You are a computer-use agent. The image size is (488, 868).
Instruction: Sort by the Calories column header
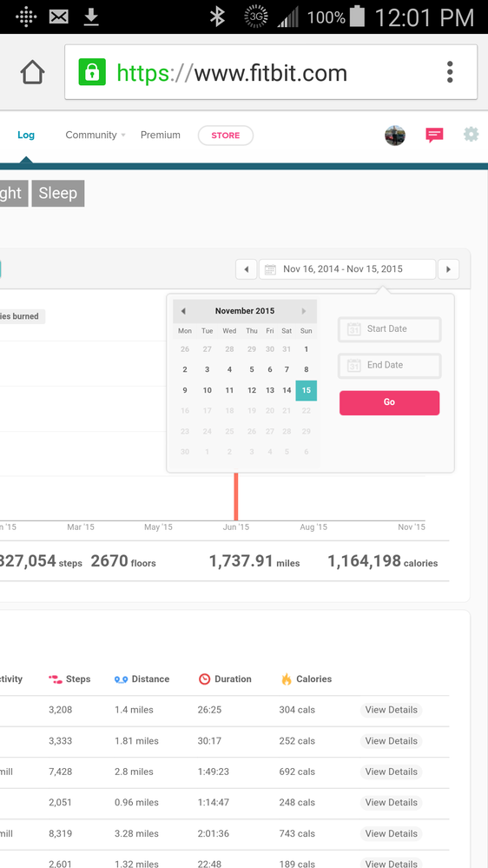point(306,679)
